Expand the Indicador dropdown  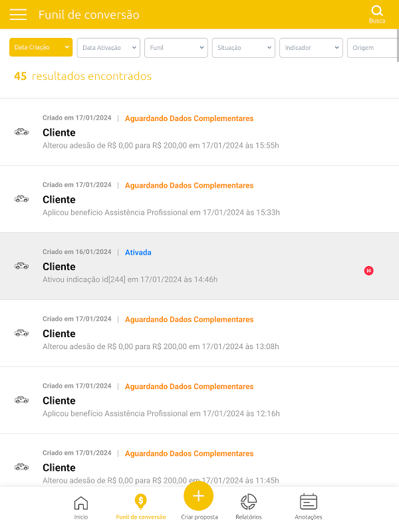[311, 47]
